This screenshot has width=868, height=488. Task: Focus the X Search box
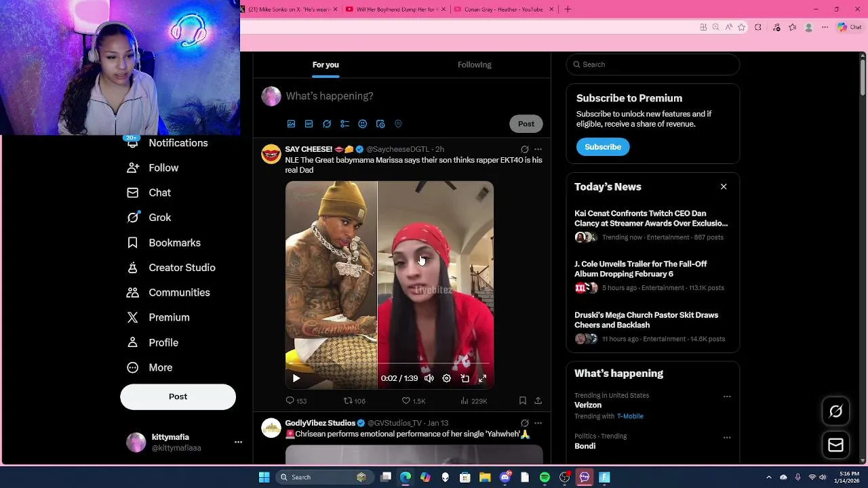[x=652, y=64]
